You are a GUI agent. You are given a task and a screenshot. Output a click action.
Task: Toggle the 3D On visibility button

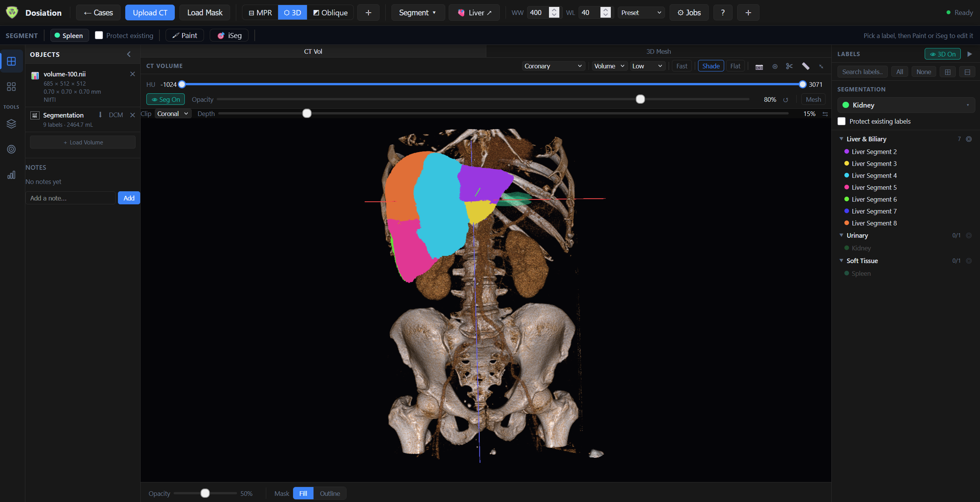point(942,54)
